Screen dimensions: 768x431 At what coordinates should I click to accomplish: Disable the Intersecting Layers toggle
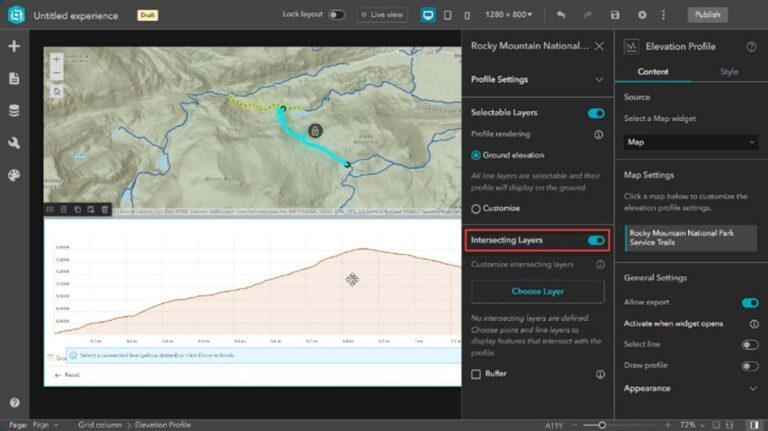tap(596, 240)
